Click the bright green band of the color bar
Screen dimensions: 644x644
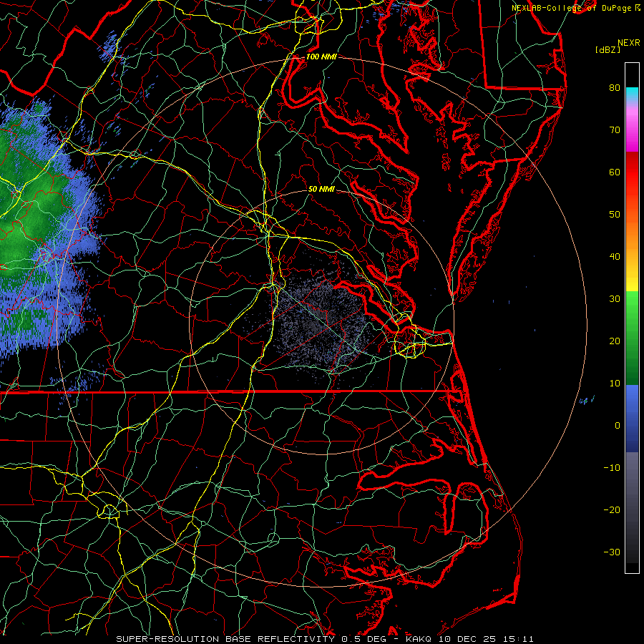pos(632,306)
